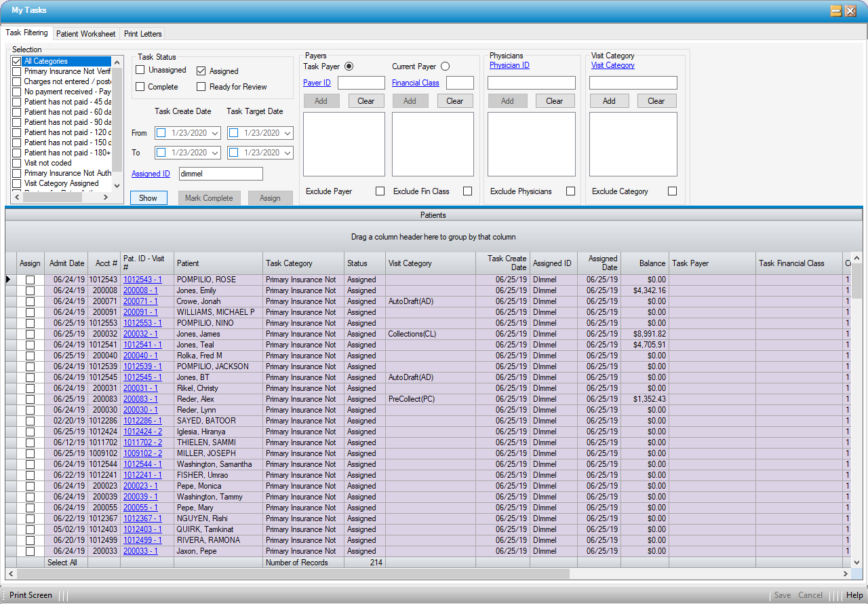This screenshot has width=868, height=604.
Task: Open Task Create Date From dropdown
Action: pyautogui.click(x=216, y=133)
